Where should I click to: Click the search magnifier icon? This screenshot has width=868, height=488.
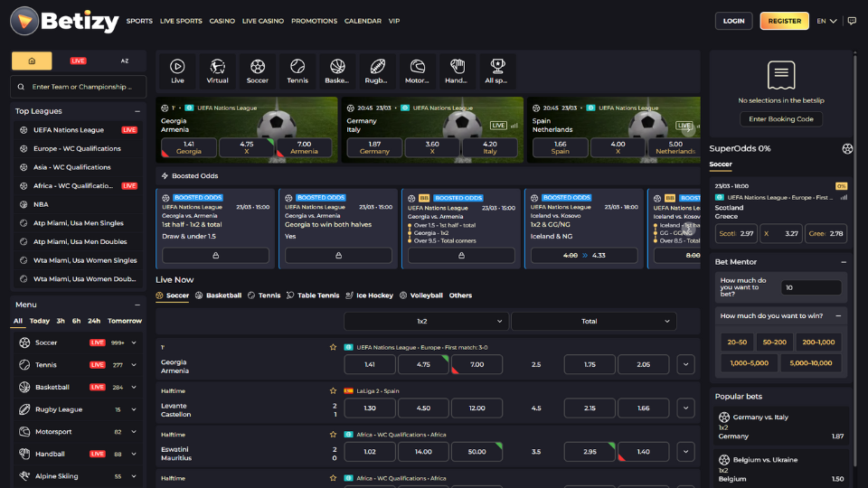pyautogui.click(x=21, y=87)
